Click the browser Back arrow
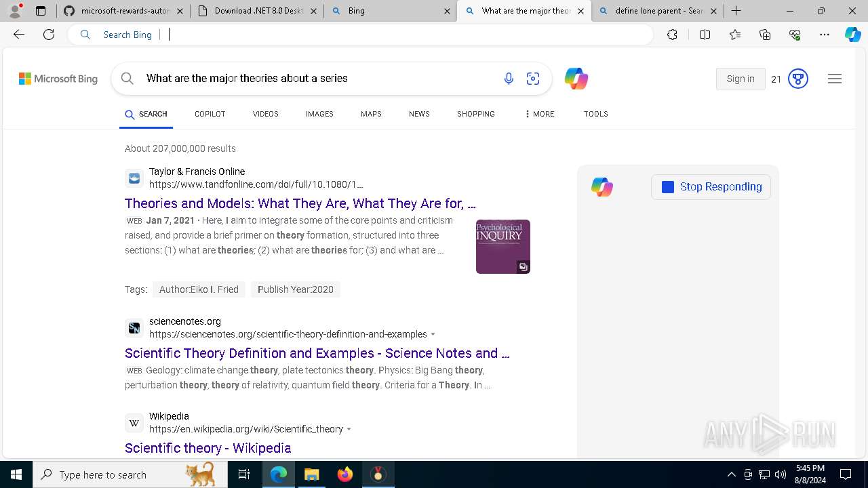 (x=19, y=35)
